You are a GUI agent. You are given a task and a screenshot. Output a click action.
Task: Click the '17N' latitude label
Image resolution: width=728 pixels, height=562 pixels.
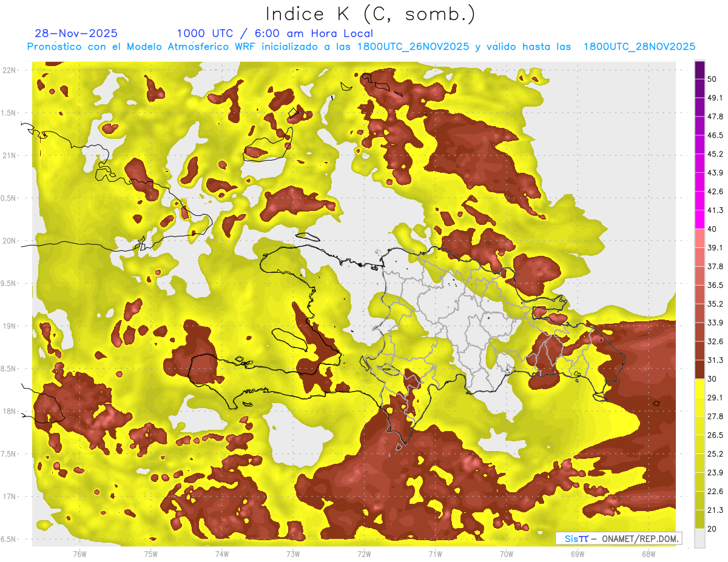pos(10,497)
